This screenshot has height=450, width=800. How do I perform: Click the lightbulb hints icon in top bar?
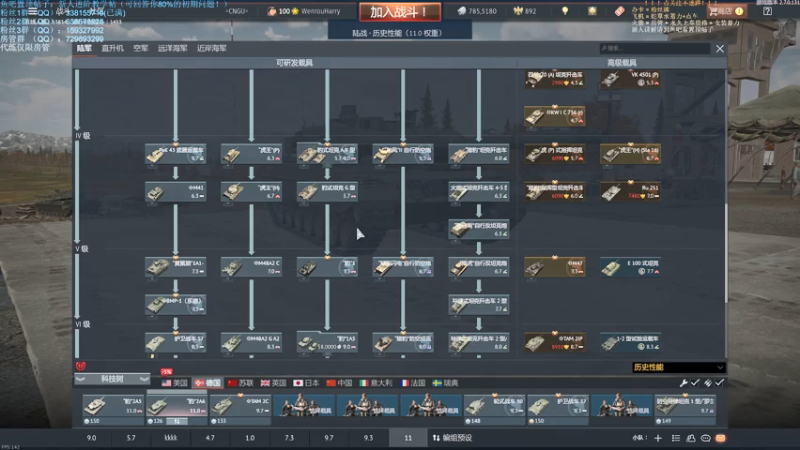[565, 11]
